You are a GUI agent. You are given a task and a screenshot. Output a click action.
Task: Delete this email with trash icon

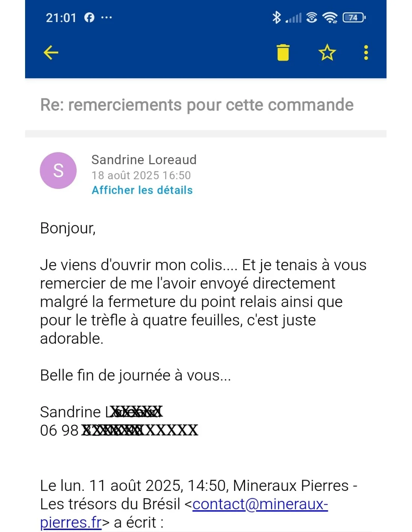(x=283, y=52)
